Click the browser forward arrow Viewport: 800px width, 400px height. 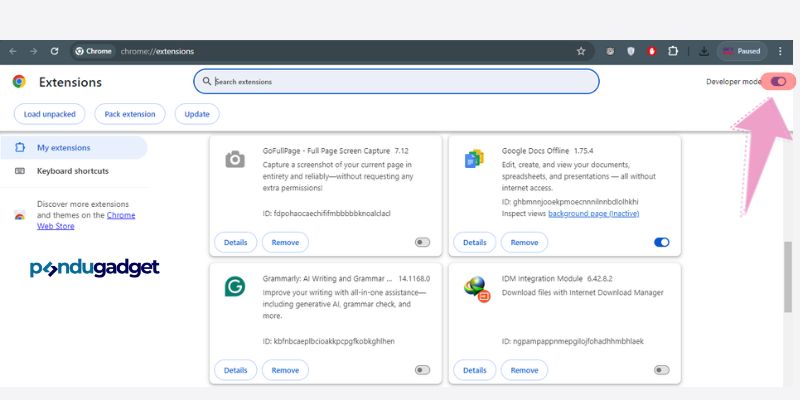pos(34,52)
